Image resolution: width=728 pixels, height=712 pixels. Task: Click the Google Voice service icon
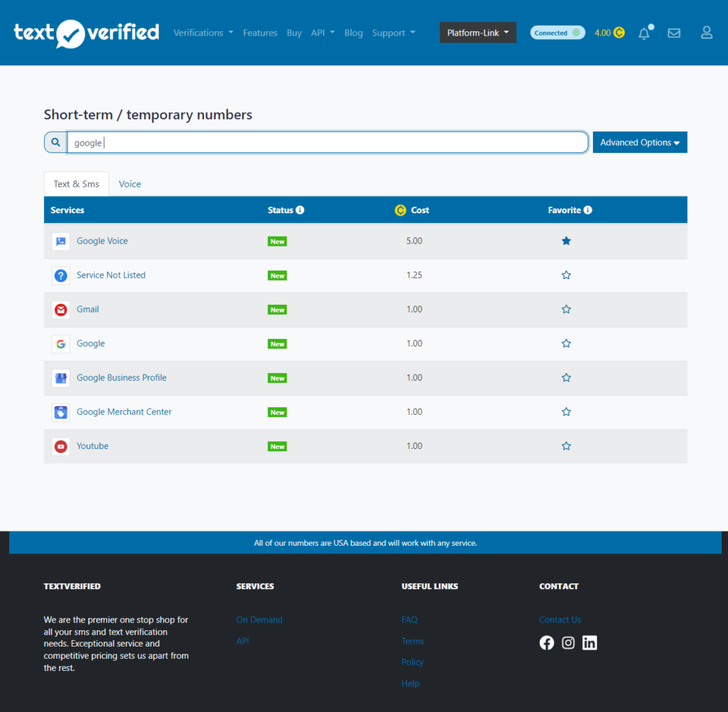pos(61,241)
